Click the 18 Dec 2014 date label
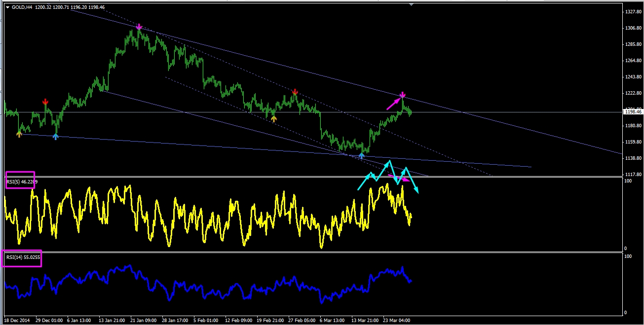Screen dimensions: 644x325 coord(17,320)
